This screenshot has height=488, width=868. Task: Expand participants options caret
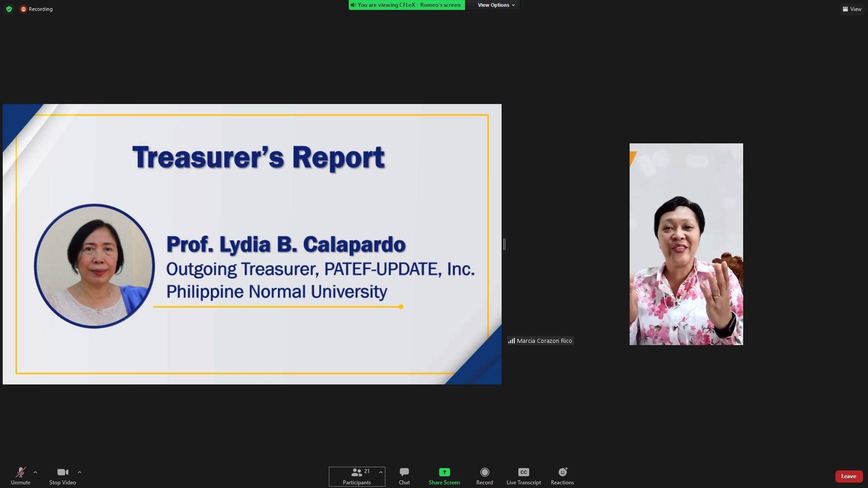[x=381, y=472]
